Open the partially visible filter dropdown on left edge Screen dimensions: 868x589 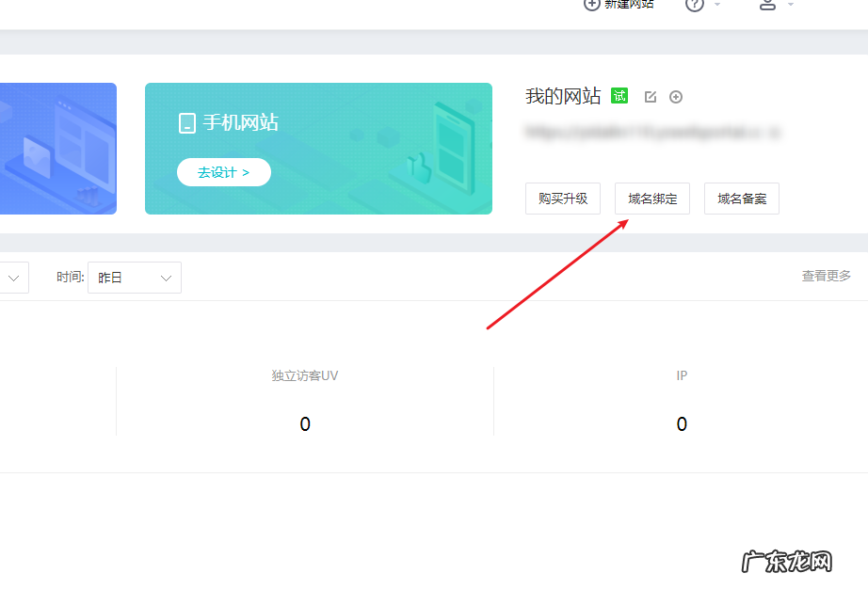[13, 277]
